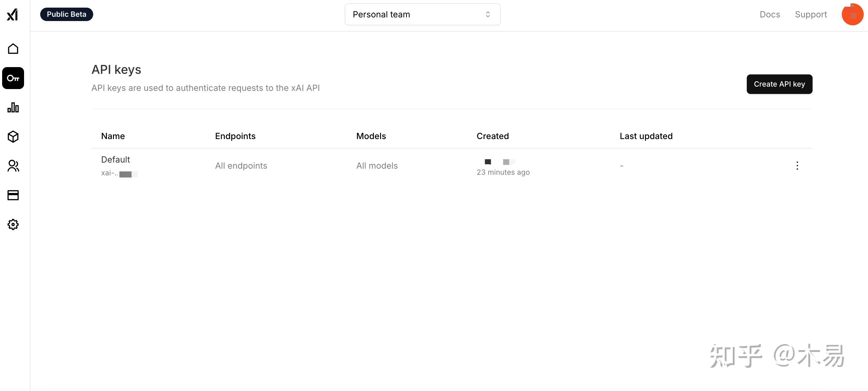The image size is (868, 391).
Task: Click the Public Beta badge
Action: coord(66,15)
